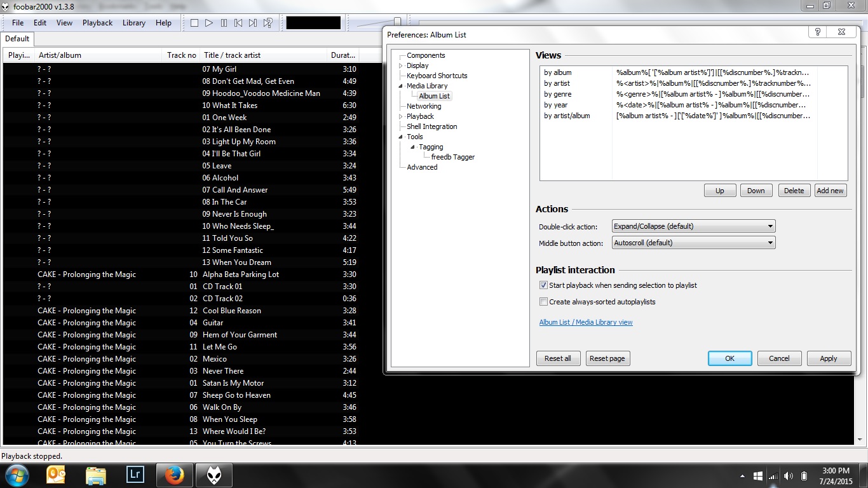Open the Help menu
Image resolution: width=868 pixels, height=488 pixels.
click(163, 23)
